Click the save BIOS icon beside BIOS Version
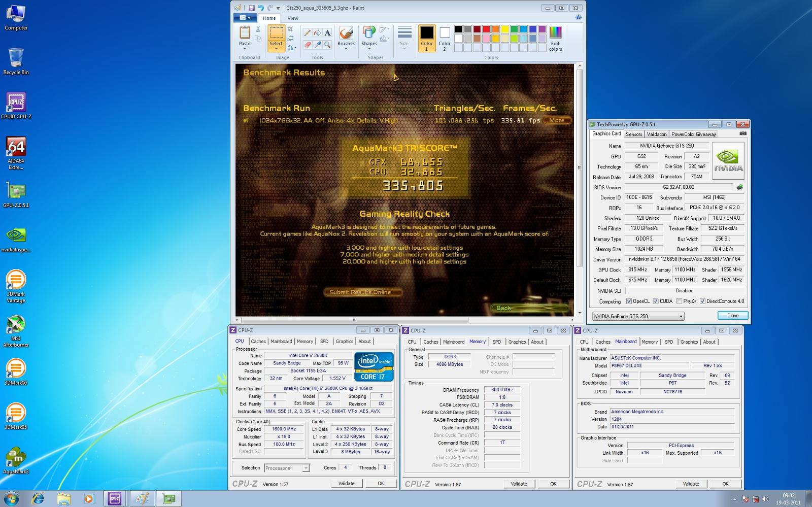Image resolution: width=812 pixels, height=507 pixels. pyautogui.click(x=739, y=187)
